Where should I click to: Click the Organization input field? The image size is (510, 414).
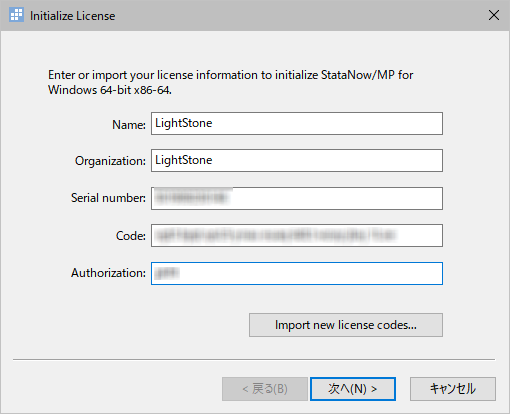(x=297, y=161)
